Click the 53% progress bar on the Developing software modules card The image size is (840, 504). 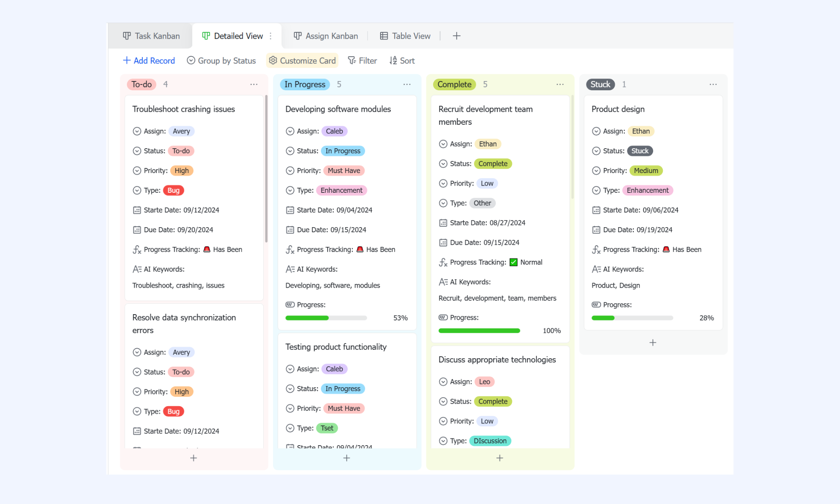coord(326,318)
